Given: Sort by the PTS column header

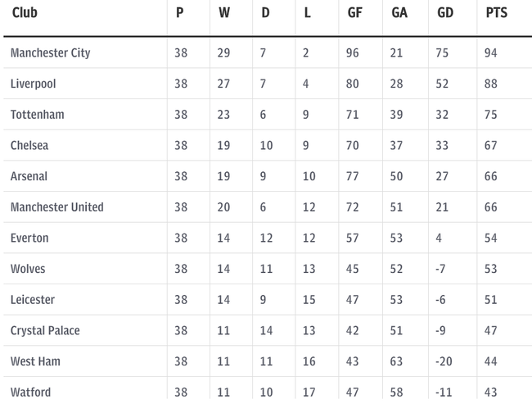Looking at the screenshot, I should [496, 13].
